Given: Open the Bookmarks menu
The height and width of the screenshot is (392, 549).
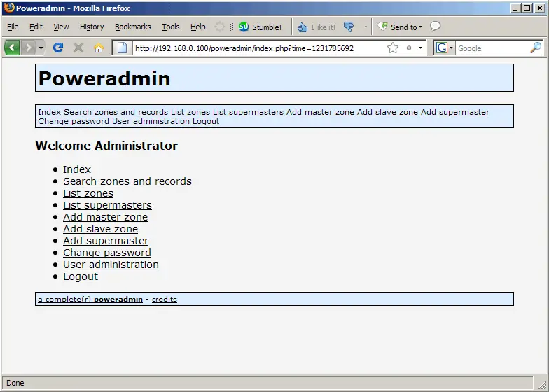Looking at the screenshot, I should tap(133, 27).
